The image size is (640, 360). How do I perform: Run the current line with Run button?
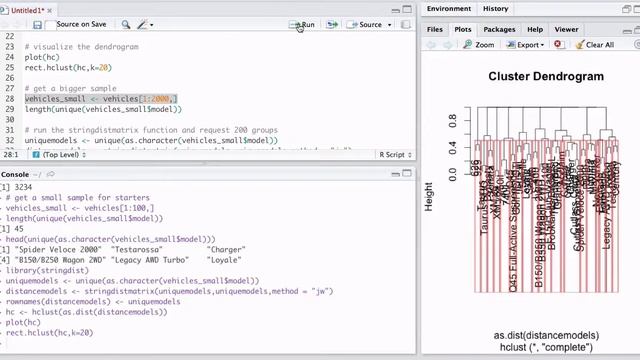click(x=302, y=24)
